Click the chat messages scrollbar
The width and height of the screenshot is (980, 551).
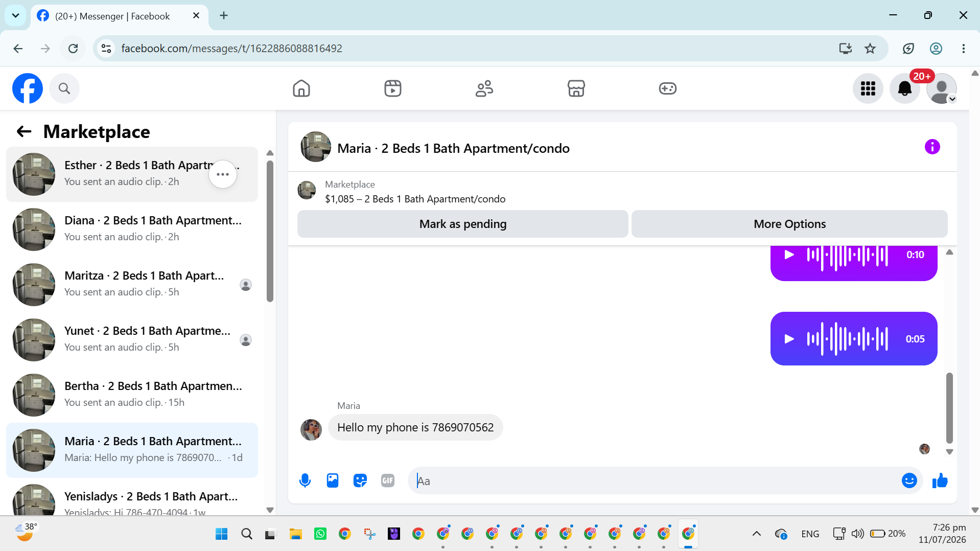(x=949, y=407)
